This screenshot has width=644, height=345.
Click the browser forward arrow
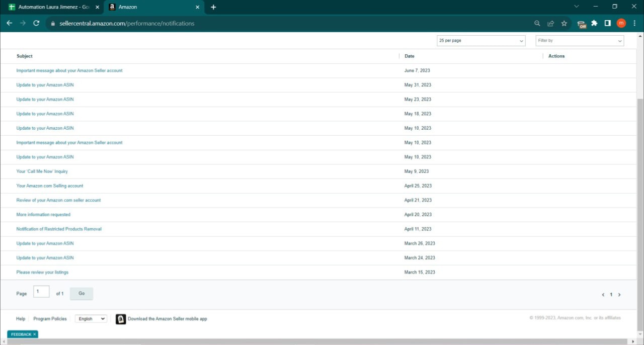(x=23, y=23)
